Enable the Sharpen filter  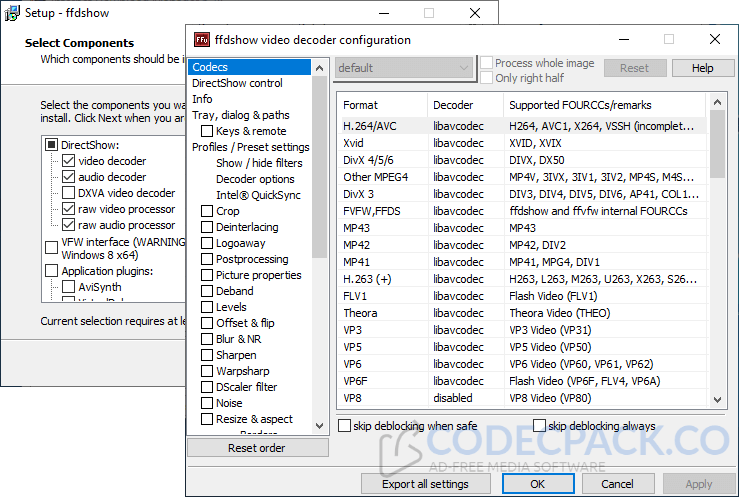207,355
